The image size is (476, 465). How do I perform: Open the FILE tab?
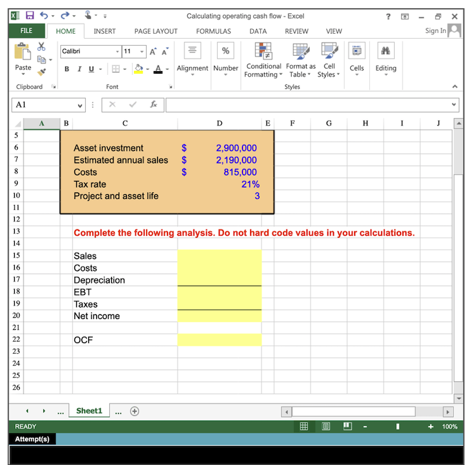27,30
